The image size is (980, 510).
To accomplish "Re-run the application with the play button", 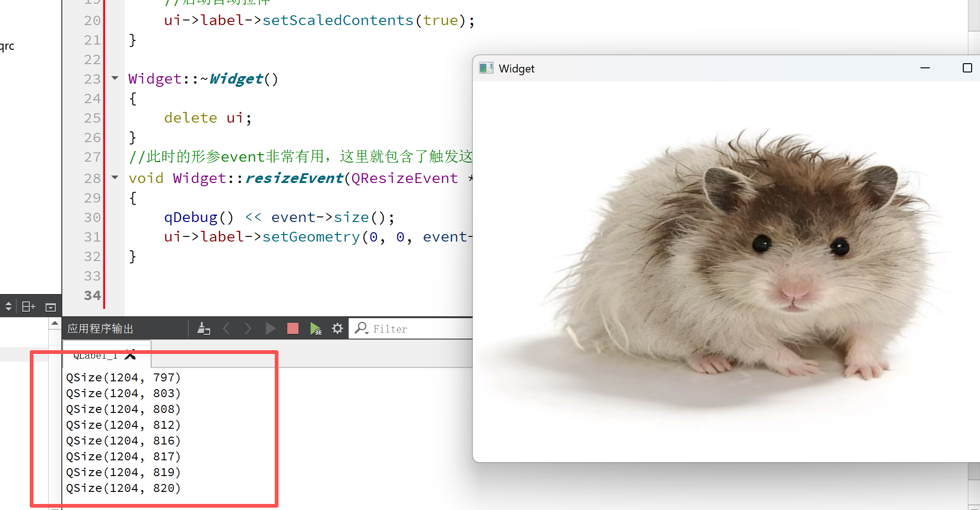I will 270,329.
